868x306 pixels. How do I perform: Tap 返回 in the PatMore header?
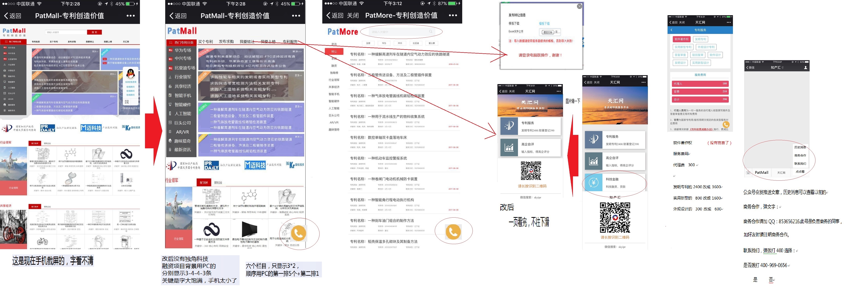pyautogui.click(x=335, y=16)
